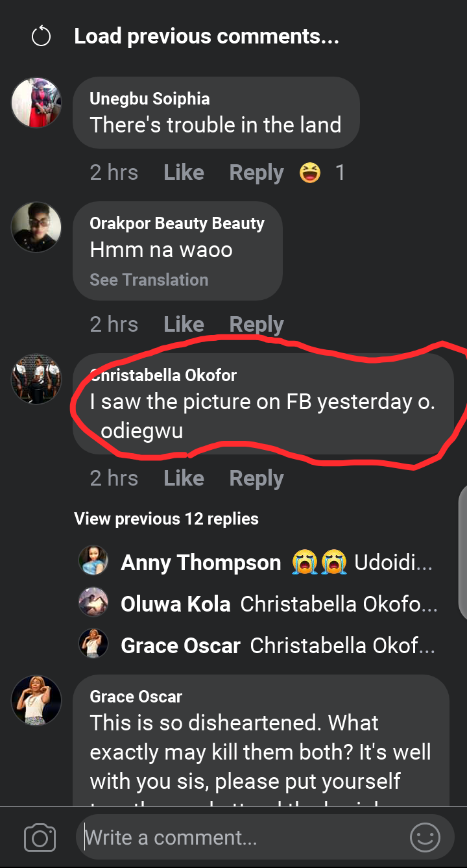Expand View previous 12 replies

[166, 519]
